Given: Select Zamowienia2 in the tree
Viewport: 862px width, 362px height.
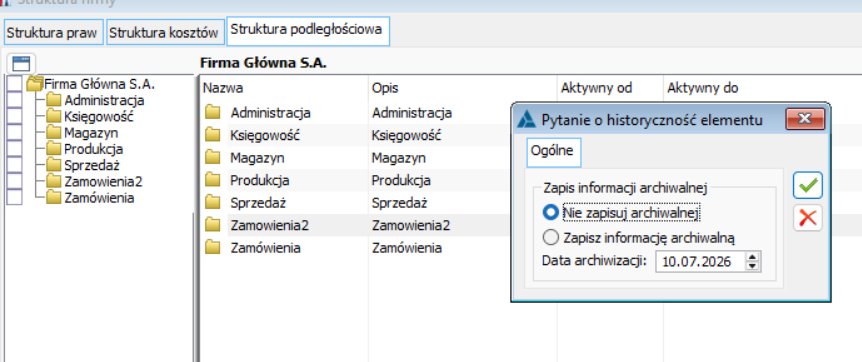Looking at the screenshot, I should (x=103, y=182).
